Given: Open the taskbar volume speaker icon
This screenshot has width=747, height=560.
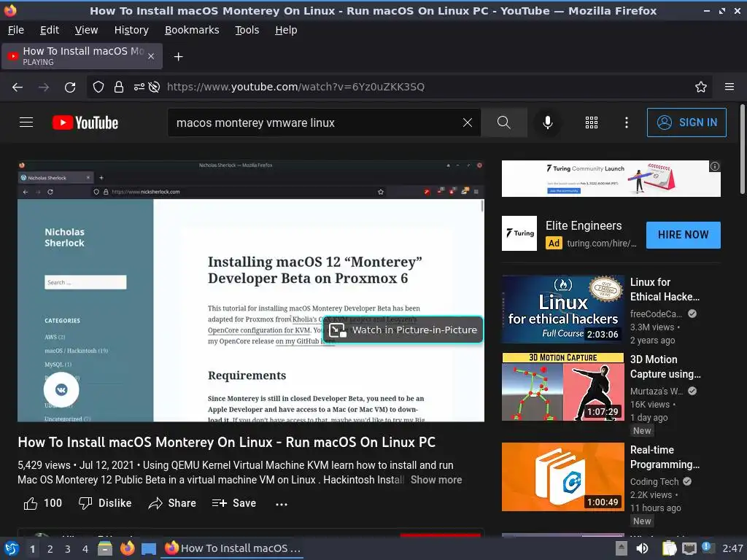Looking at the screenshot, I should tap(642, 548).
